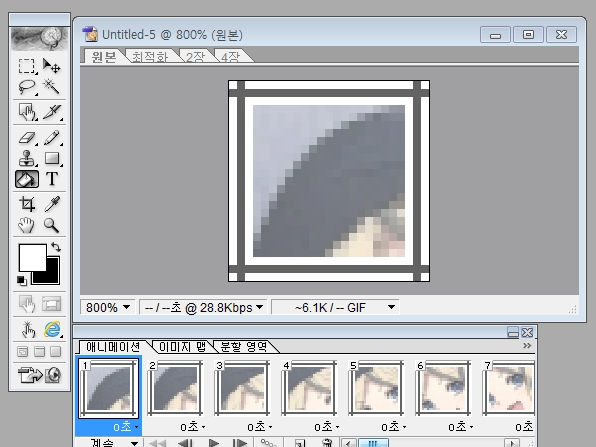Screen dimensions: 596x447
Task: Select the Magic Wand tool
Action: [x=51, y=87]
